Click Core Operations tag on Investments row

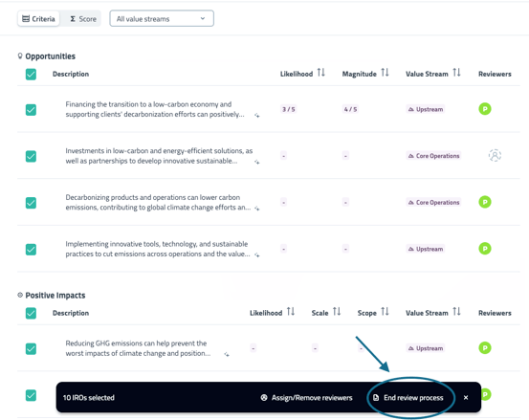point(433,156)
